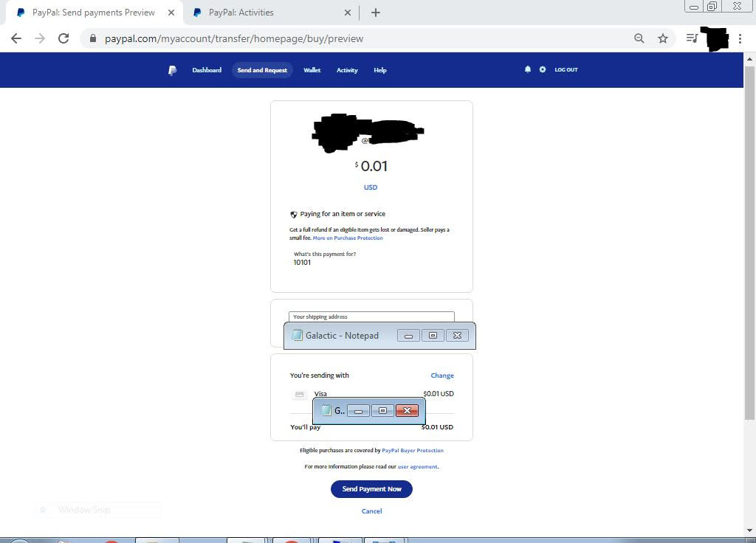Click the address bar URL field
756x543 pixels.
[354, 38]
